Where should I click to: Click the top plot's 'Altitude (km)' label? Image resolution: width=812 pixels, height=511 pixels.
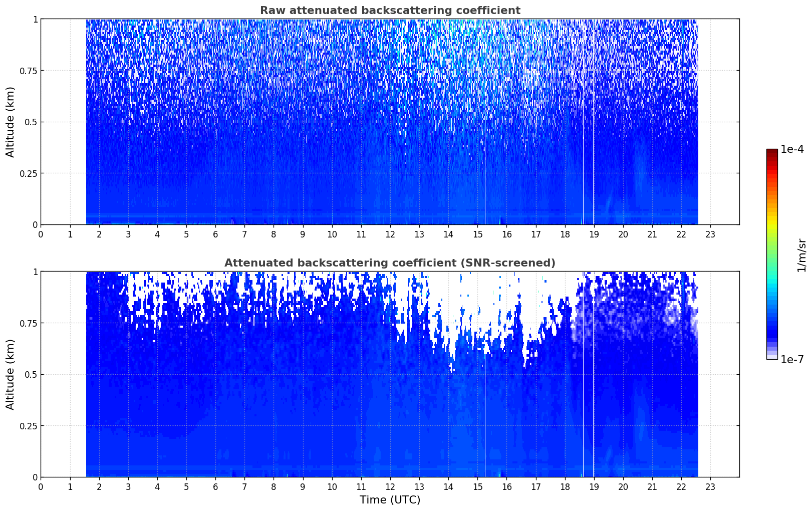[11, 122]
